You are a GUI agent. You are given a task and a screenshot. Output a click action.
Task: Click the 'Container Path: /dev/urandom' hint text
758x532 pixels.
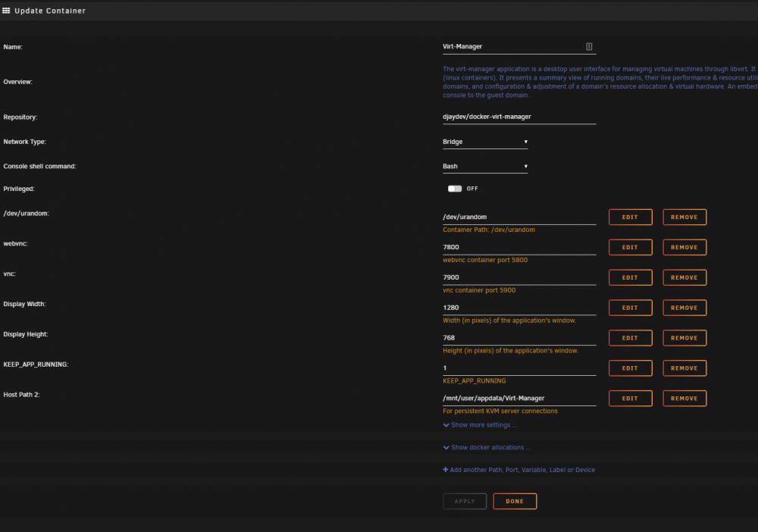[x=489, y=230]
